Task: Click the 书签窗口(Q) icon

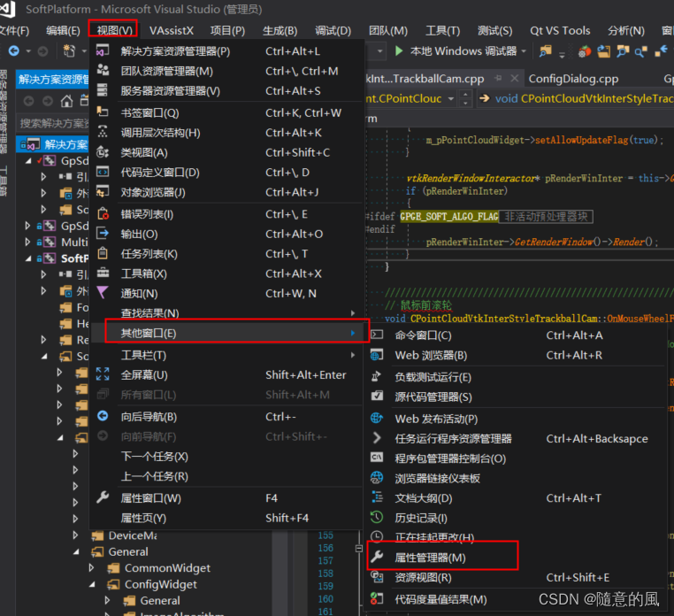Action: click(x=103, y=112)
